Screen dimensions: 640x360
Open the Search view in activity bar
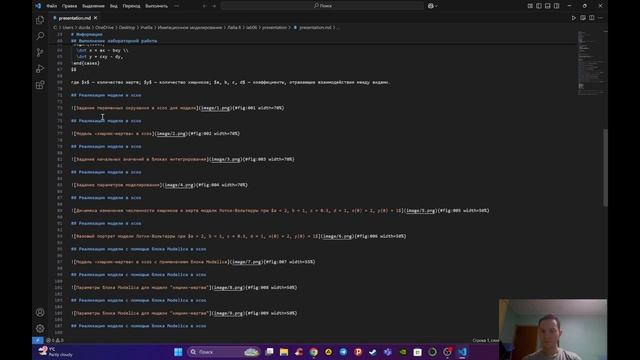(40, 36)
